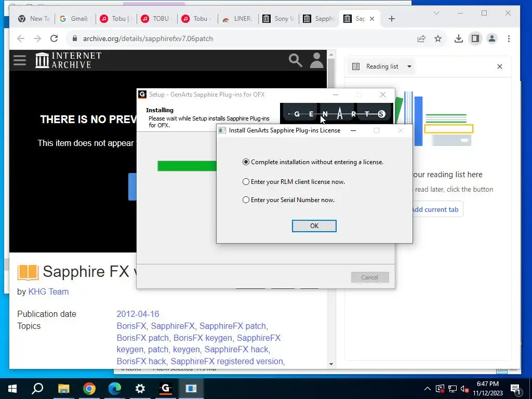Switch to the Gmail tab
Image resolution: width=532 pixels, height=399 pixels.
[x=75, y=19]
